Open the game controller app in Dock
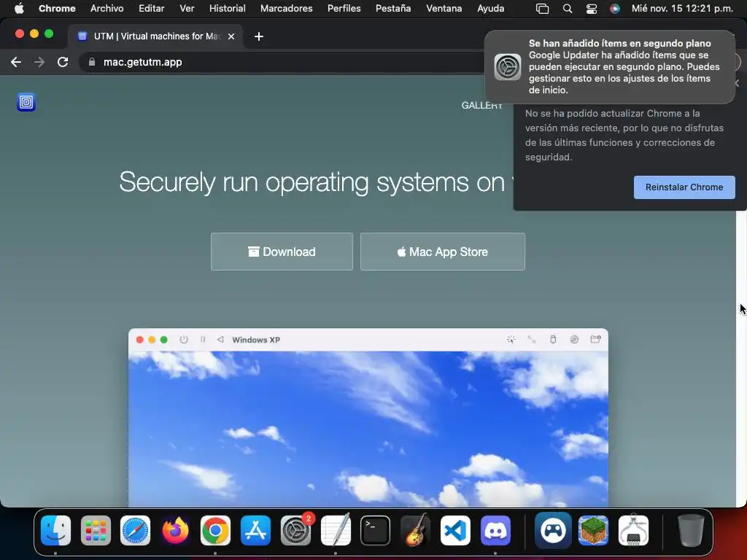Viewport: 747px width, 560px height. [553, 530]
